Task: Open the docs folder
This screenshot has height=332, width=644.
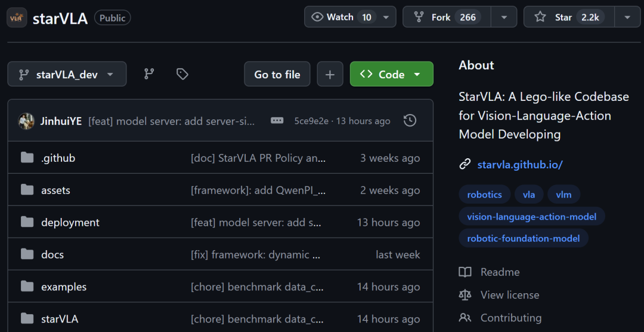Action: point(52,254)
